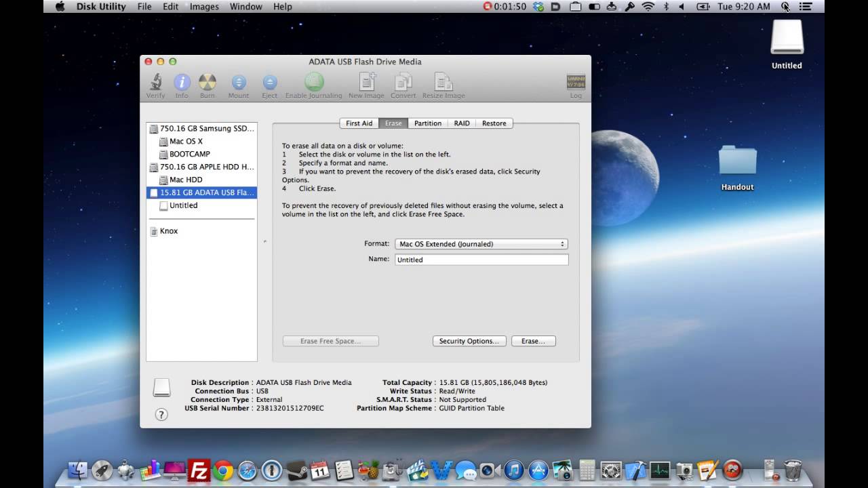Select the Knox item in sidebar

201,231
